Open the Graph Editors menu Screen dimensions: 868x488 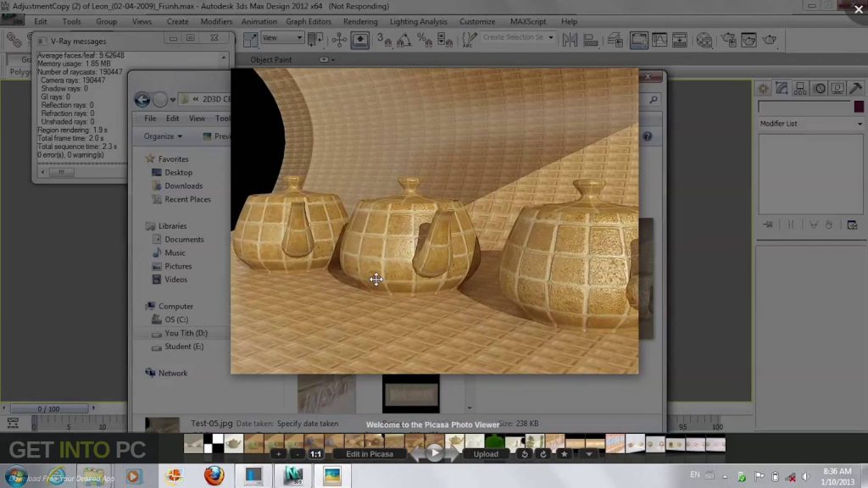click(x=309, y=21)
